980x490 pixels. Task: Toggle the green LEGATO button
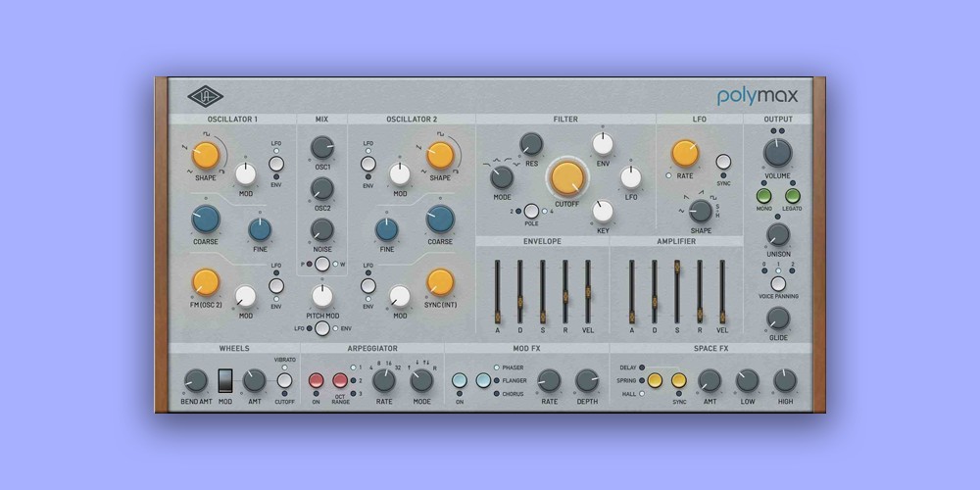point(793,196)
